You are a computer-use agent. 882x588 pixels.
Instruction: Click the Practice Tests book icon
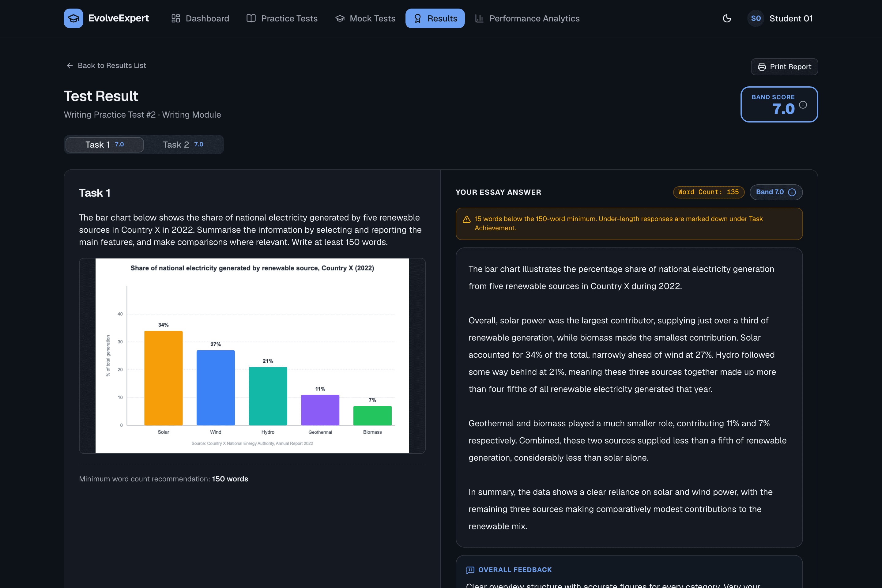251,18
